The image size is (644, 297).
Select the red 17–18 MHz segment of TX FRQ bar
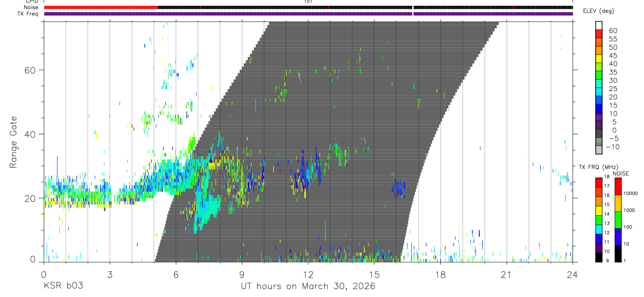(x=599, y=183)
